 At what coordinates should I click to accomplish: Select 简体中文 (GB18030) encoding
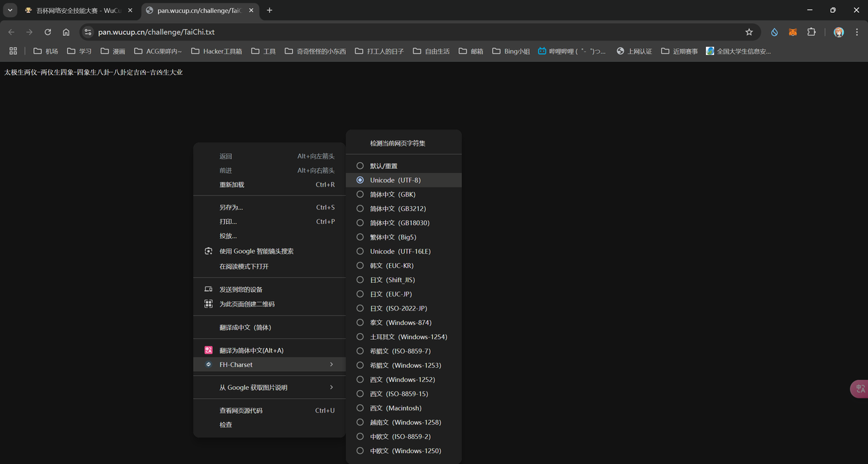tap(403, 223)
